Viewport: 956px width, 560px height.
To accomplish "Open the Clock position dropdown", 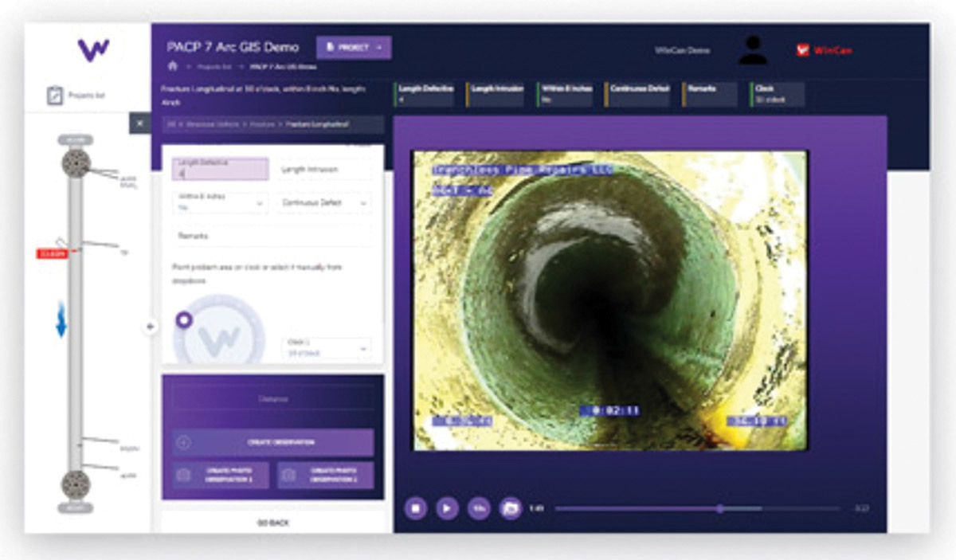I will coord(325,347).
